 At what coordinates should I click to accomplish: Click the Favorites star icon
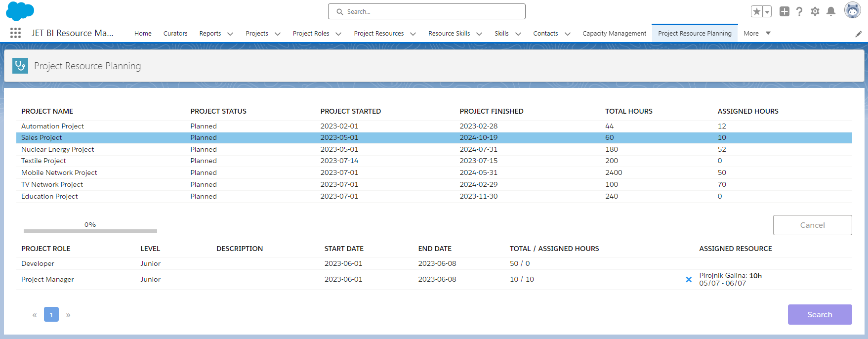tap(756, 11)
